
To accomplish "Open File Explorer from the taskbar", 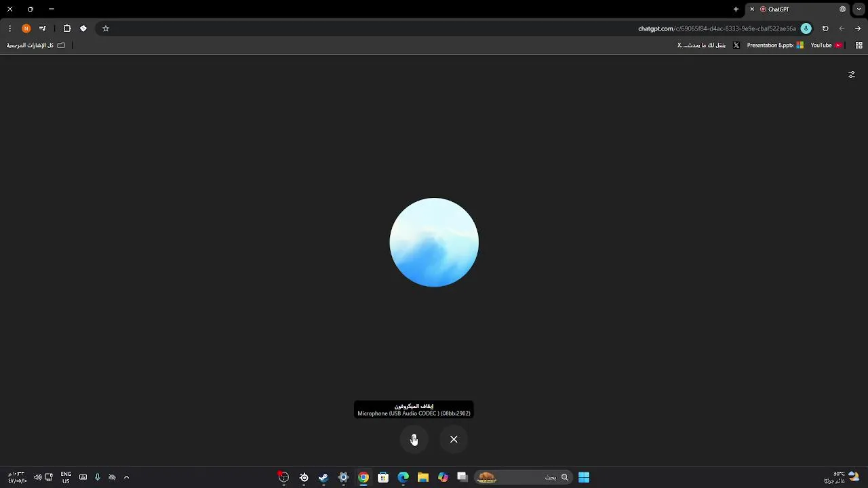I will 423,477.
